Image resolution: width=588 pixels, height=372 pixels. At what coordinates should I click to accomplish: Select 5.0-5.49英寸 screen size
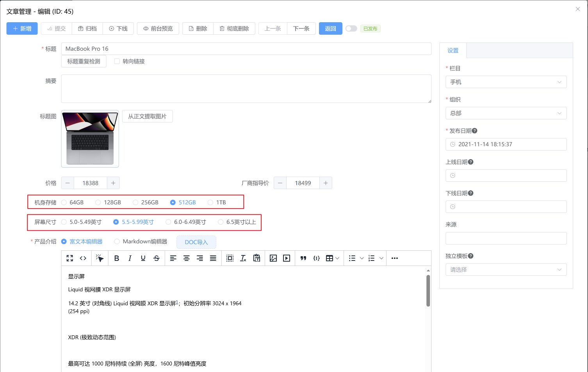[x=64, y=222]
